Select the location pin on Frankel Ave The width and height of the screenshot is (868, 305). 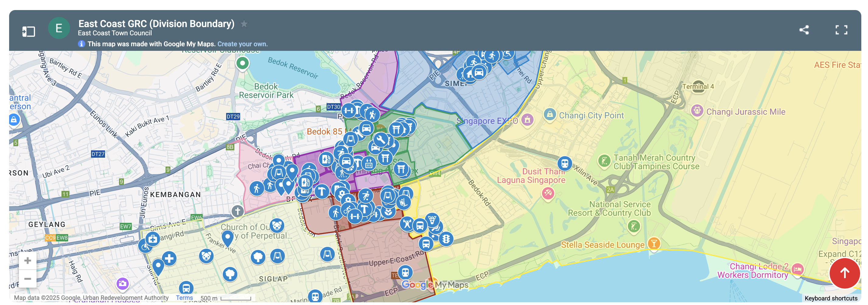click(227, 239)
